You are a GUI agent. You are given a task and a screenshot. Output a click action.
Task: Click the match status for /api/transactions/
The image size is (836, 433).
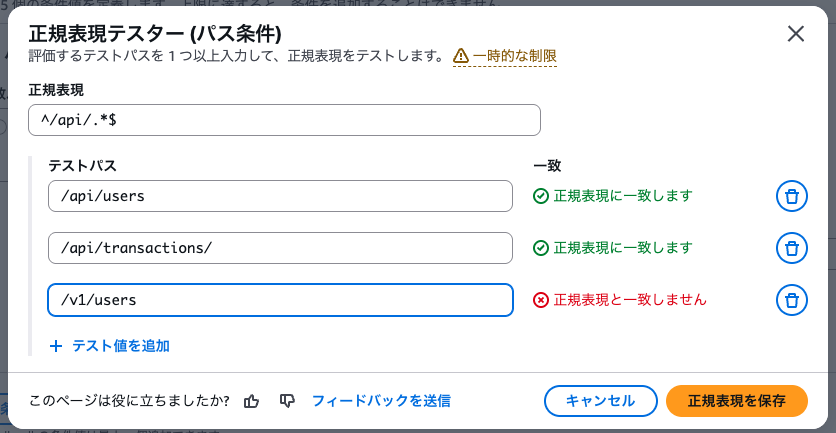pyautogui.click(x=613, y=248)
